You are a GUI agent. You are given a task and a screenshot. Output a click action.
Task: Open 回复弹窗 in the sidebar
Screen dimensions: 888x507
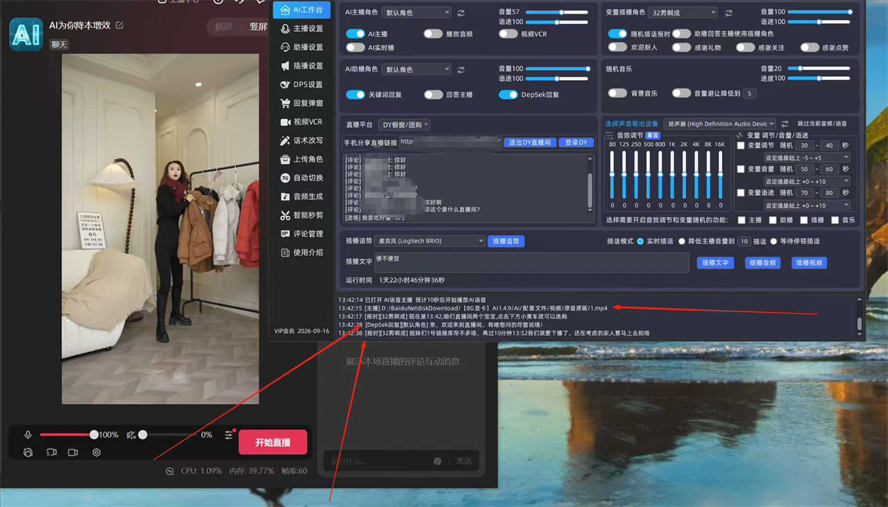click(301, 103)
